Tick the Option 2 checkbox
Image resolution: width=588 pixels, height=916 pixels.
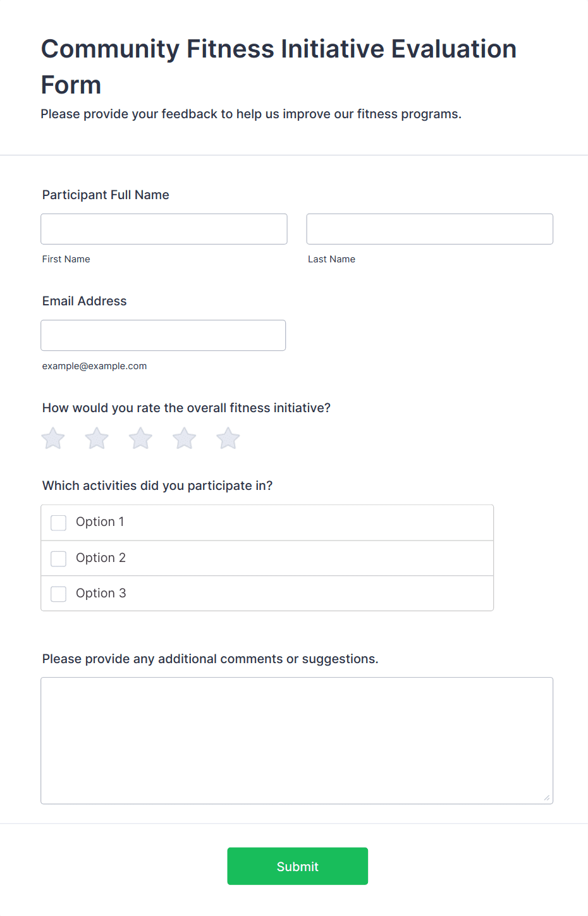[59, 559]
